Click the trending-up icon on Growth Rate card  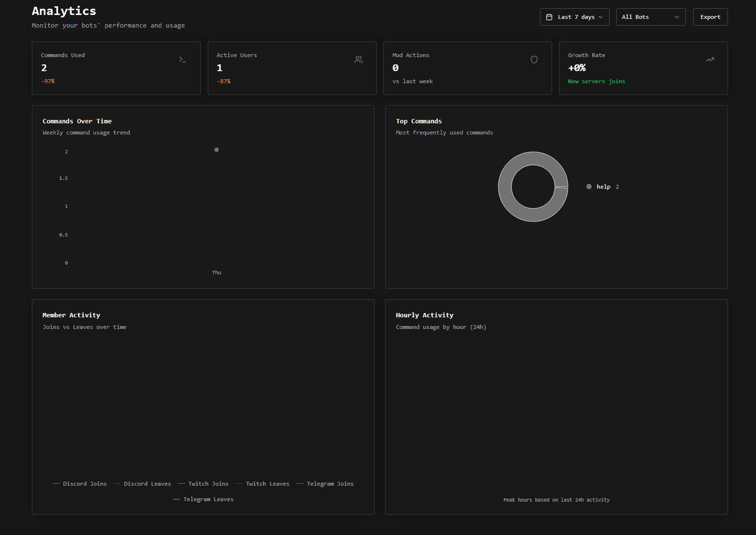[710, 59]
